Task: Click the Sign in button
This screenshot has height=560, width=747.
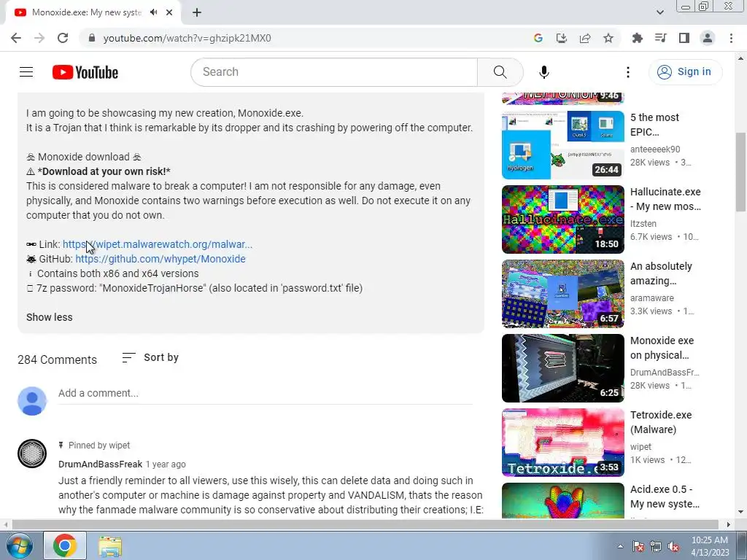Action: (x=685, y=72)
